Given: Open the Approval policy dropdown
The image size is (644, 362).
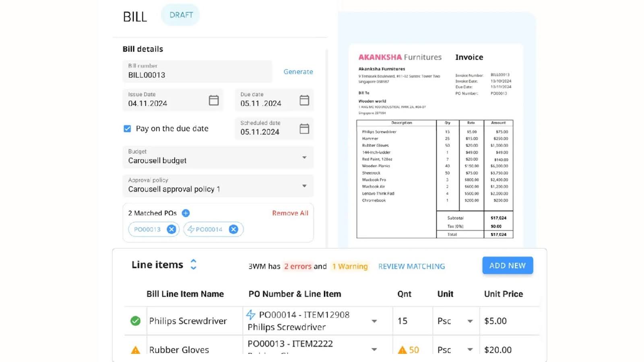Looking at the screenshot, I should coord(304,186).
